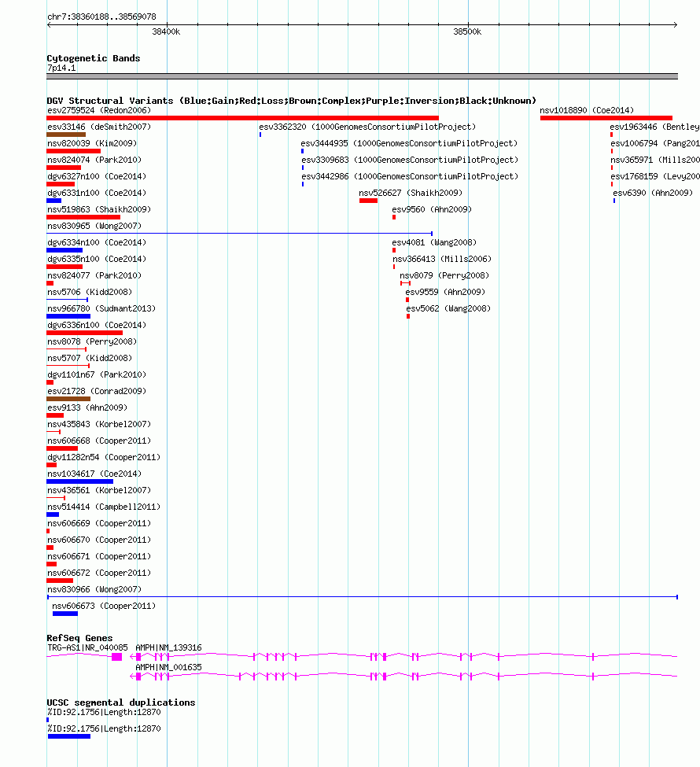Open esv9133 (Ahn2009) variant
The width and height of the screenshot is (700, 767).
(87, 408)
